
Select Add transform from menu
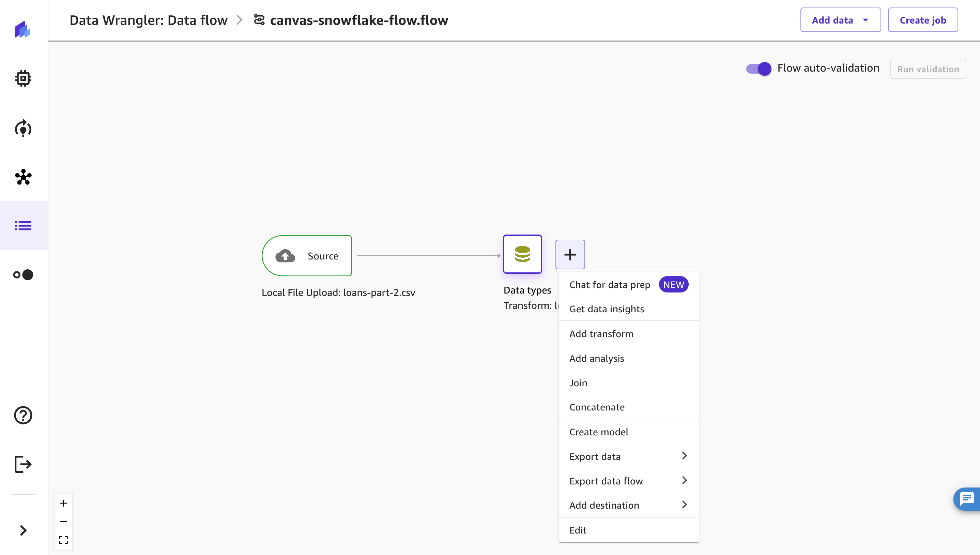coord(601,334)
